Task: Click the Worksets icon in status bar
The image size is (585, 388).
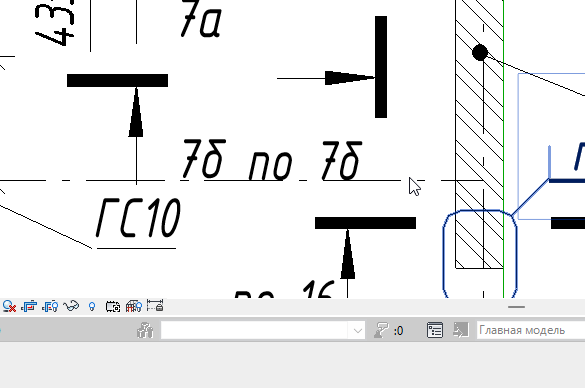Action: (x=145, y=331)
